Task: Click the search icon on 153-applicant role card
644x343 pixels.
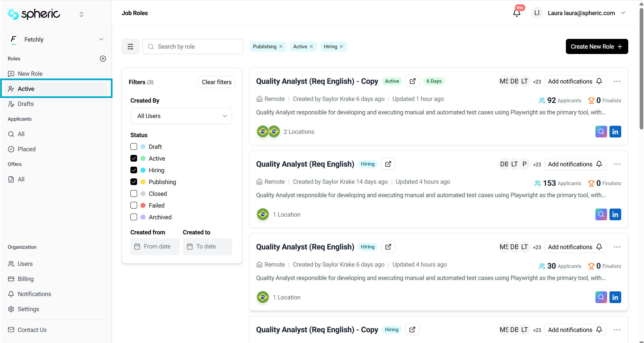Action: [601, 215]
